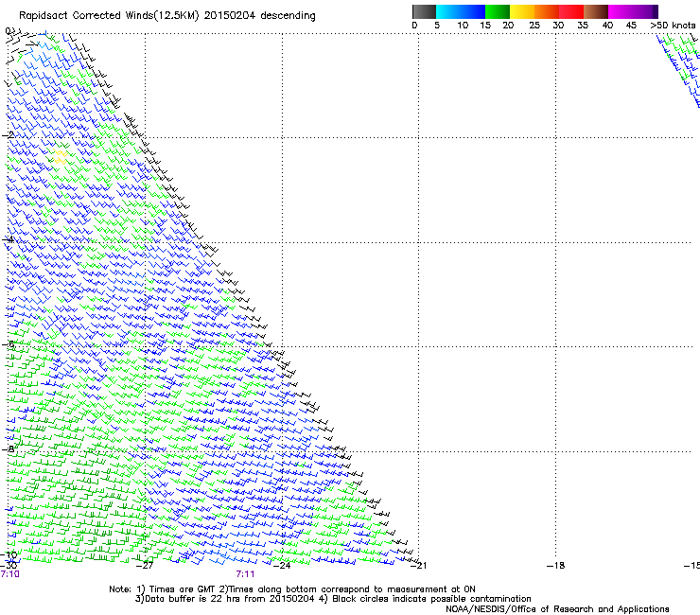Click the purple '7:10' time label
The height and width of the screenshot is (615, 700).
[x=9, y=574]
